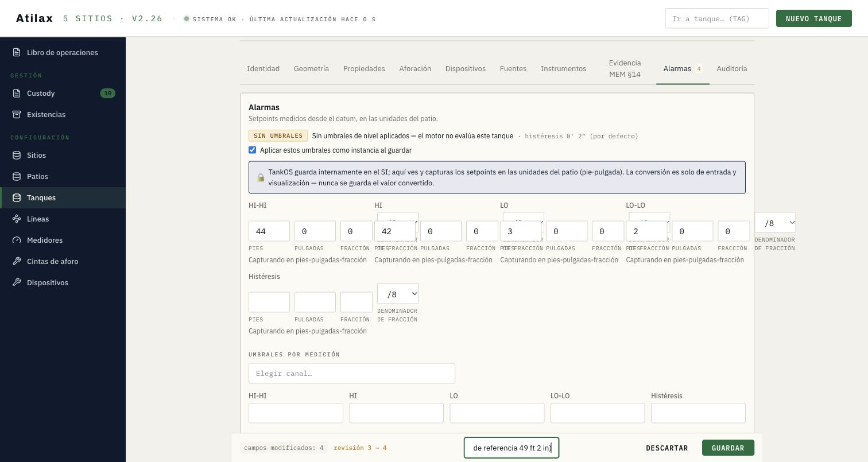This screenshot has height=462, width=868.
Task: Click the HI-HI pulgadas field
Action: coord(315,231)
